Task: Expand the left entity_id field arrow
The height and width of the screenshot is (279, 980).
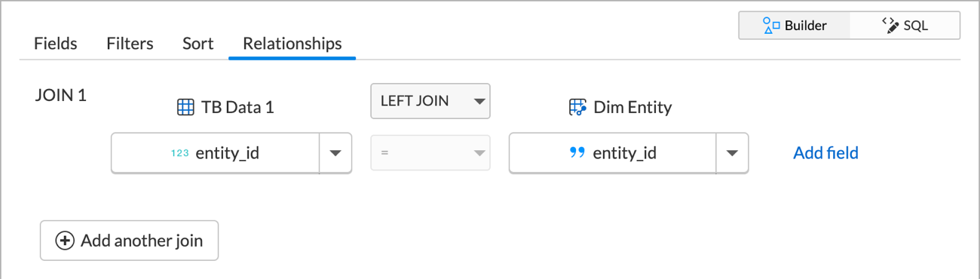Action: pos(335,153)
